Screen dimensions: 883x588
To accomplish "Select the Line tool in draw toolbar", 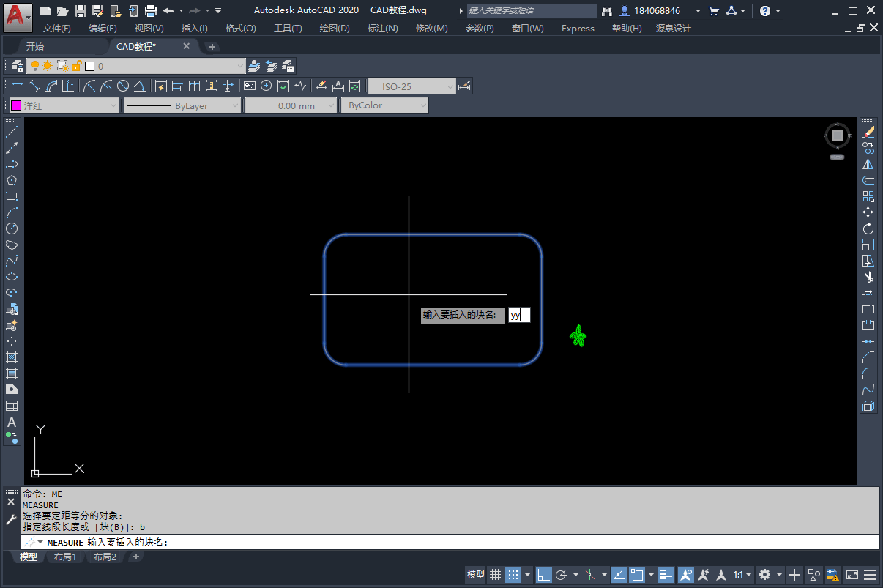I will [12, 132].
